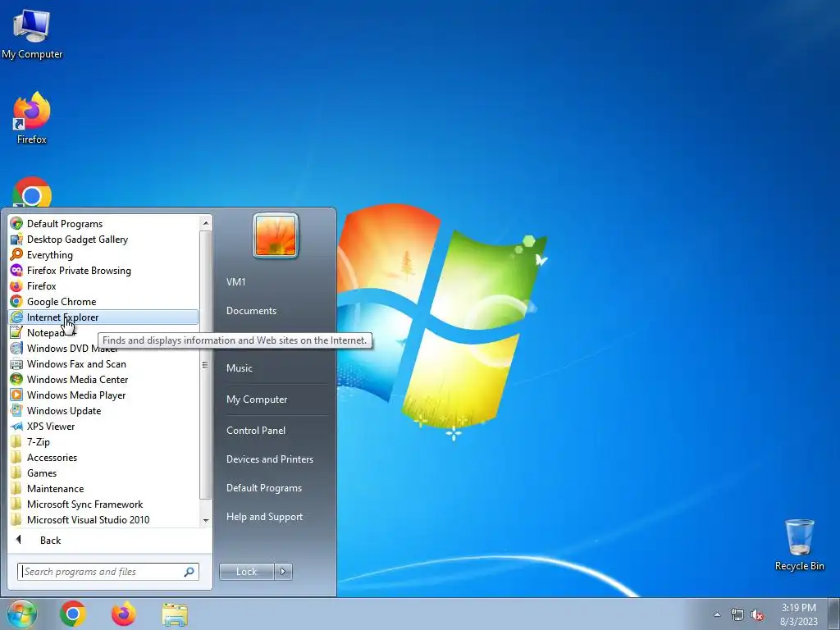This screenshot has width=840, height=630.
Task: Expand the 7-Zip folder
Action: click(103, 442)
